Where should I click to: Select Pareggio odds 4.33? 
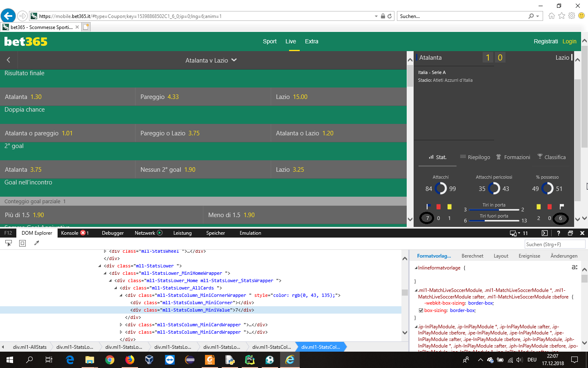click(x=203, y=97)
